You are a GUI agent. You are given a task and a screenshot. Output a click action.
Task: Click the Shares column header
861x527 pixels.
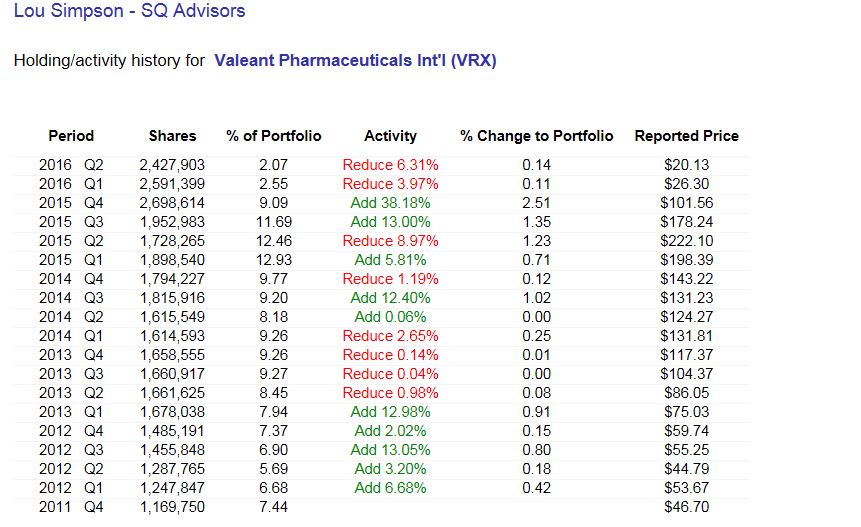point(172,136)
